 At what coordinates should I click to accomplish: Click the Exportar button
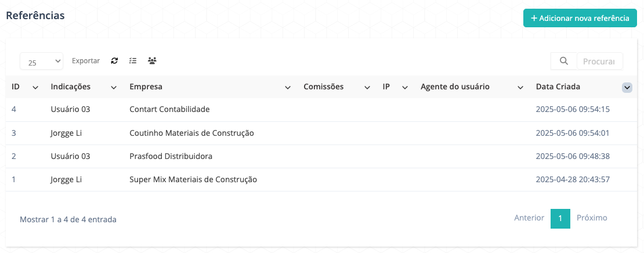pos(86,61)
